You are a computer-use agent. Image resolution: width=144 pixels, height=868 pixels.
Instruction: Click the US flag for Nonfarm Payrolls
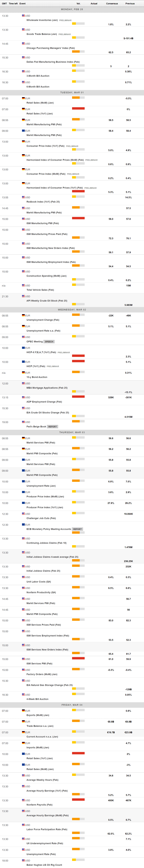coord(23,800)
